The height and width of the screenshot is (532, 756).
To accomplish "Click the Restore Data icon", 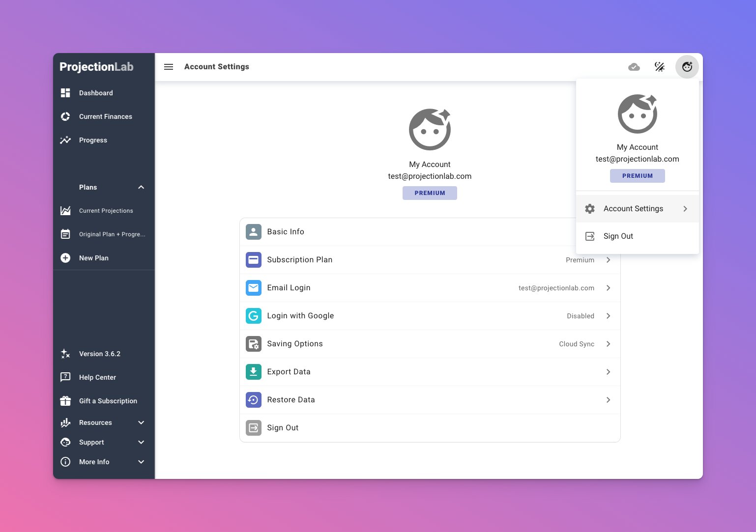I will [254, 400].
